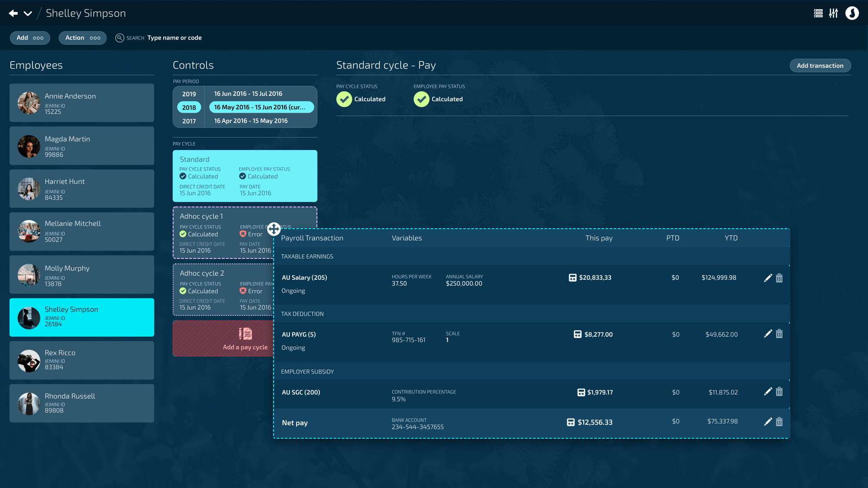Select period 16 Jun 2016 - 15 Jul 2016
The height and width of the screenshot is (488, 868).
[248, 94]
